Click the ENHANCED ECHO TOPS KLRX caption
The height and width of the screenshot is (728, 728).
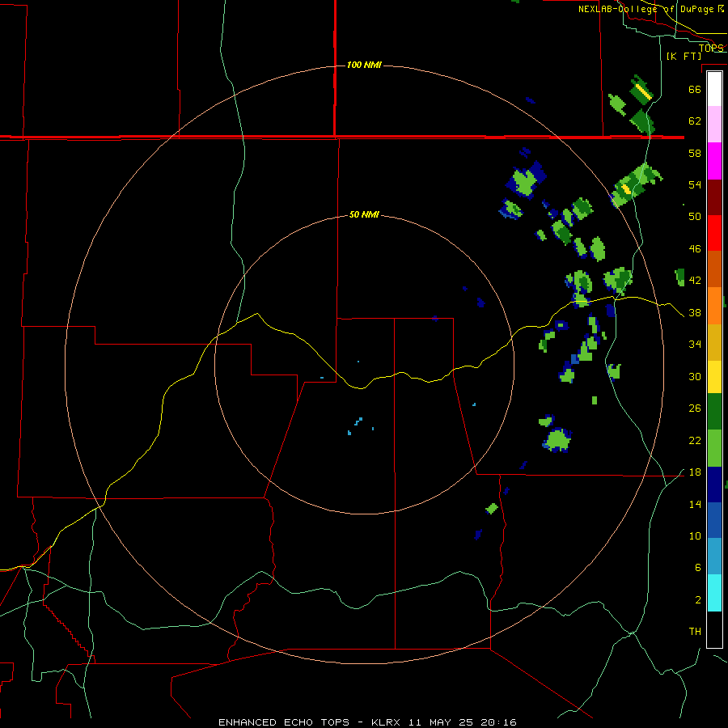[x=367, y=722]
